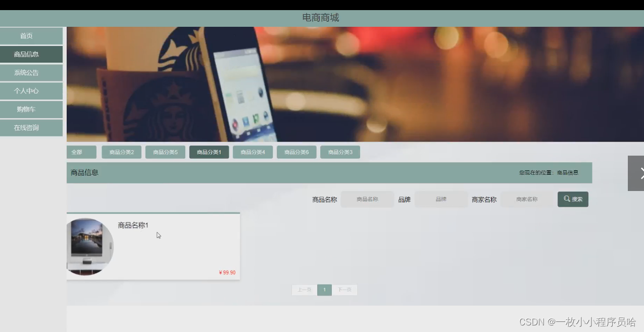Select the 商品分类1 category tab
Screen dimensions: 644x332
click(209, 152)
